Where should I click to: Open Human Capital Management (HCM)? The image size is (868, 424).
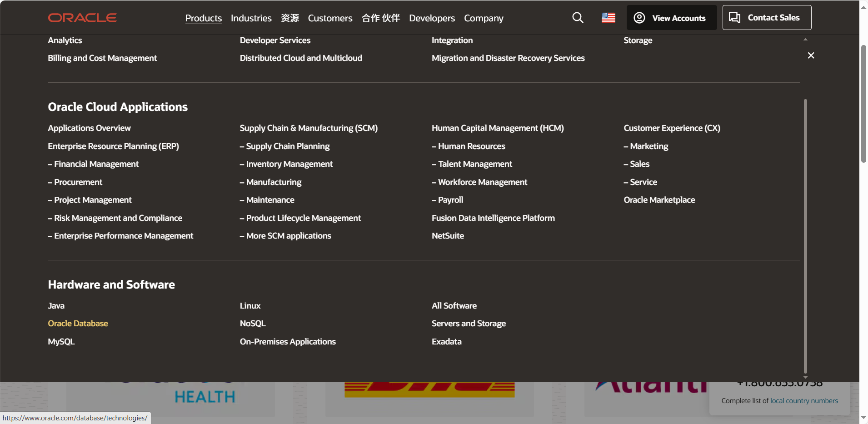pyautogui.click(x=498, y=128)
